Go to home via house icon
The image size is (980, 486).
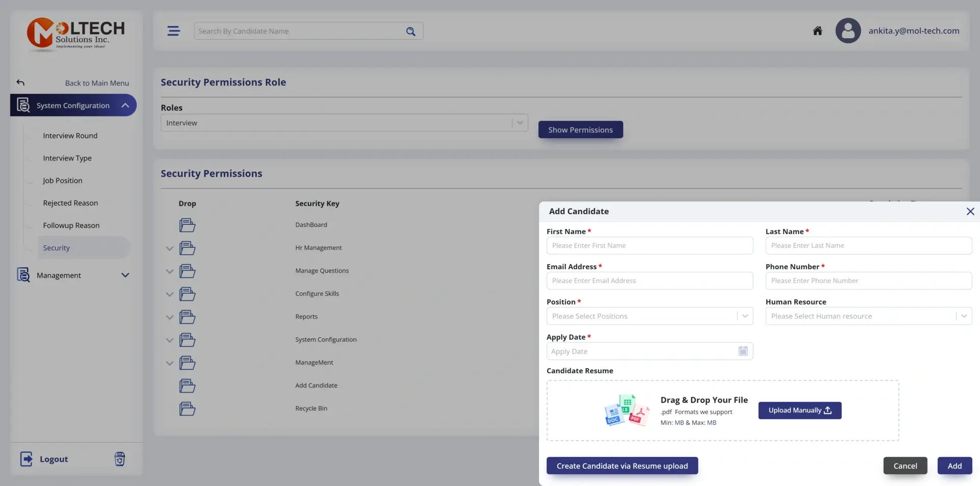click(817, 31)
